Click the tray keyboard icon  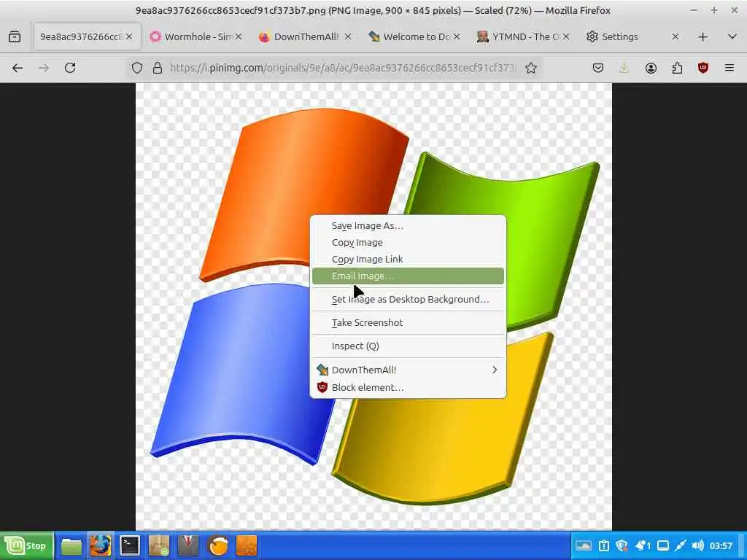(584, 545)
